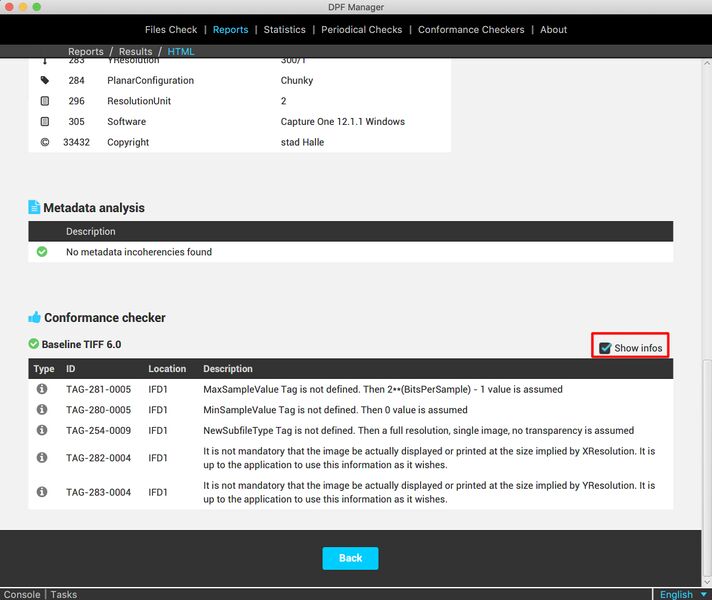The image size is (712, 600).
Task: Open the Statistics tab
Action: pyautogui.click(x=284, y=30)
